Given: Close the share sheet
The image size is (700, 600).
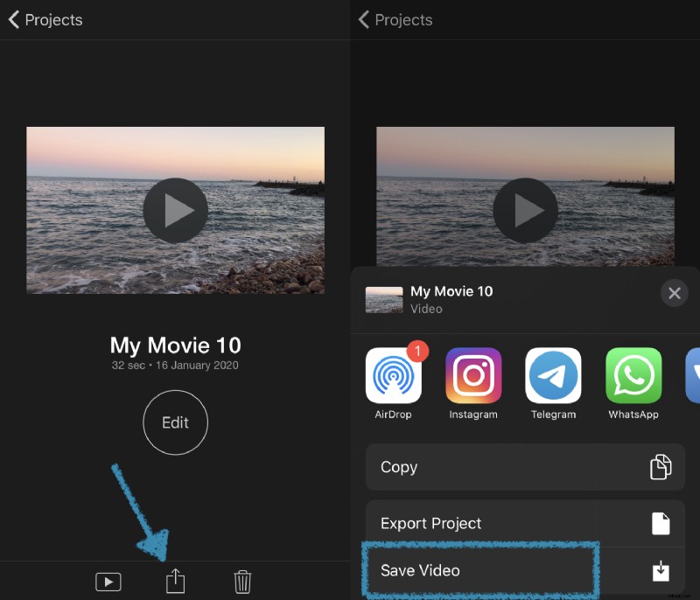Looking at the screenshot, I should [675, 293].
